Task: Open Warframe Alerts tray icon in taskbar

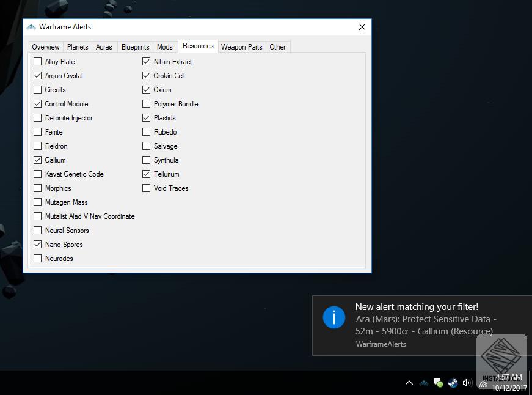Action: coord(424,383)
